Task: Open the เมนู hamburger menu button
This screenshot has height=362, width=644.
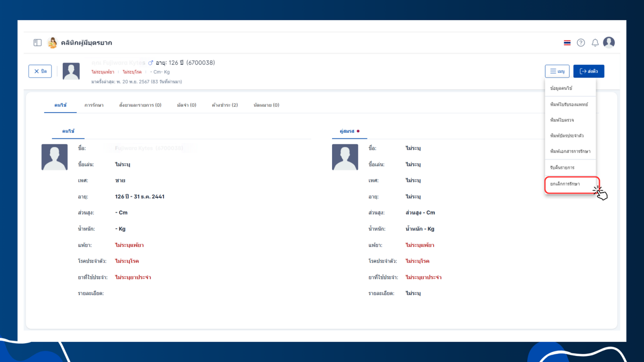Action: coord(557,71)
